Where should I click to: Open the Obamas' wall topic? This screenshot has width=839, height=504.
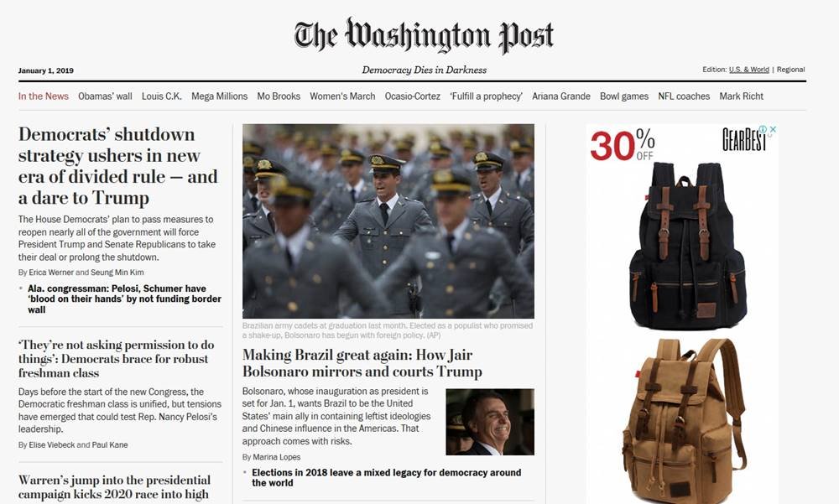(x=105, y=96)
